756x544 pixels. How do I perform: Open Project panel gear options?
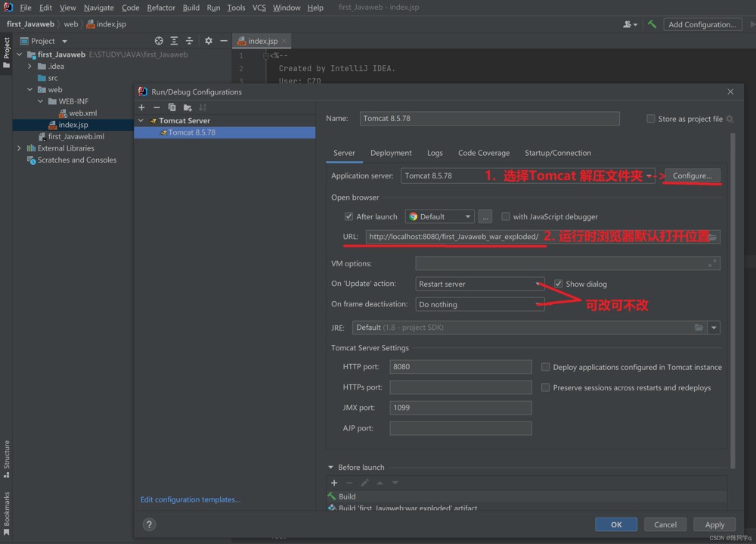tap(209, 41)
